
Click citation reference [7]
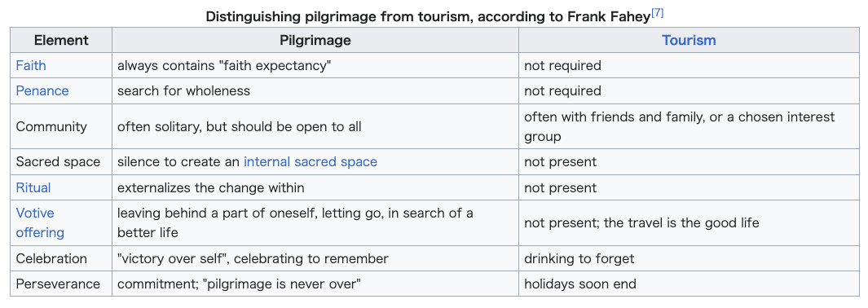657,13
